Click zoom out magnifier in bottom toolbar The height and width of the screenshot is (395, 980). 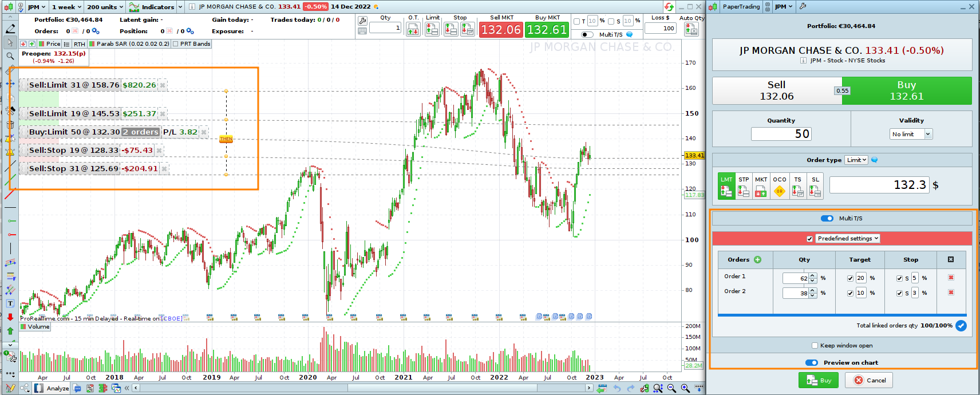(671, 388)
